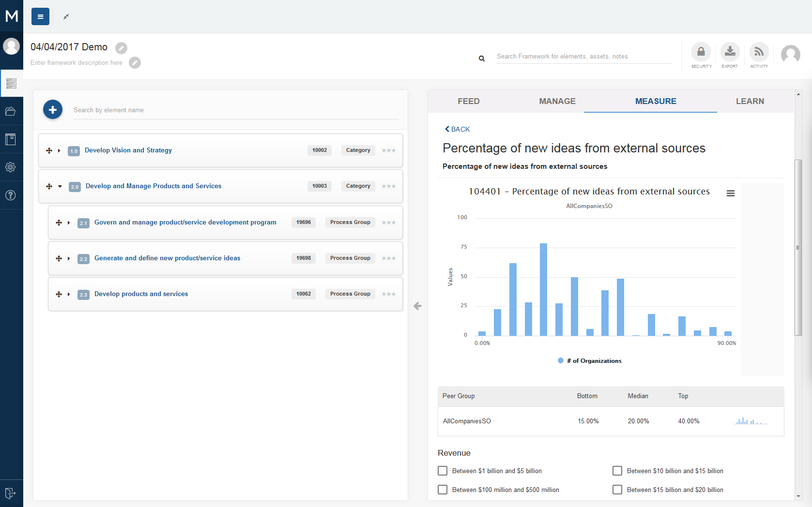Edit the framework title pencil icon
The height and width of the screenshot is (507, 812).
coord(121,48)
